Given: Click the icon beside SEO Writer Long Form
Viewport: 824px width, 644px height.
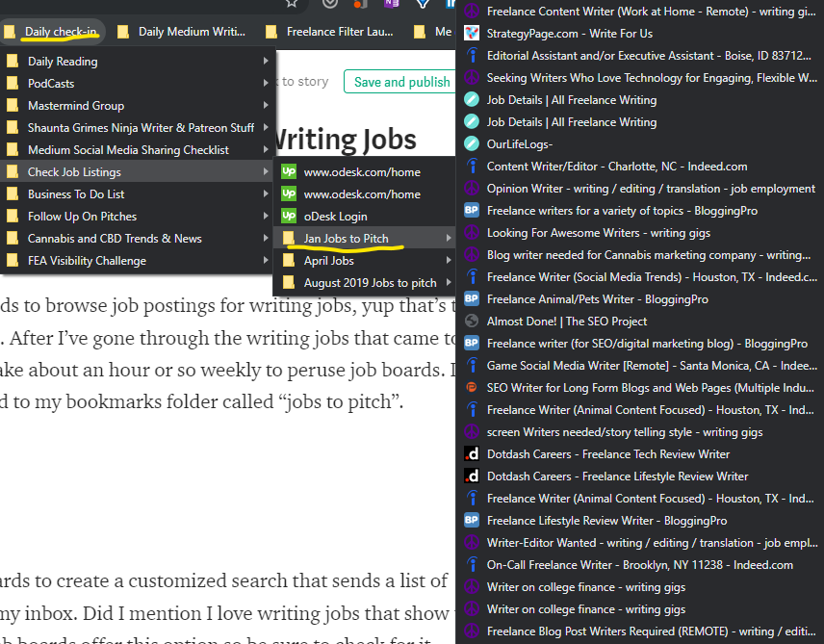Looking at the screenshot, I should point(472,387).
